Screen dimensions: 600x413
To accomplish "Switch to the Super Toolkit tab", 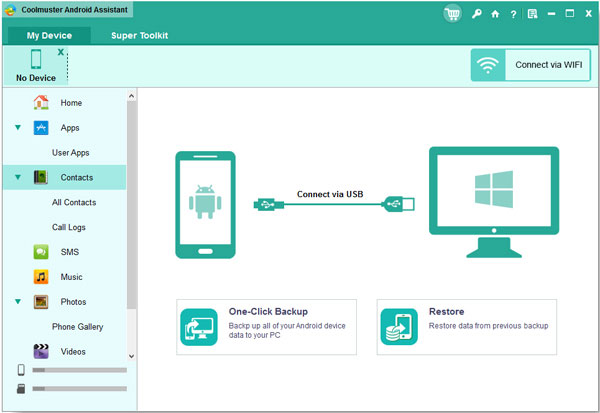I will tap(140, 36).
